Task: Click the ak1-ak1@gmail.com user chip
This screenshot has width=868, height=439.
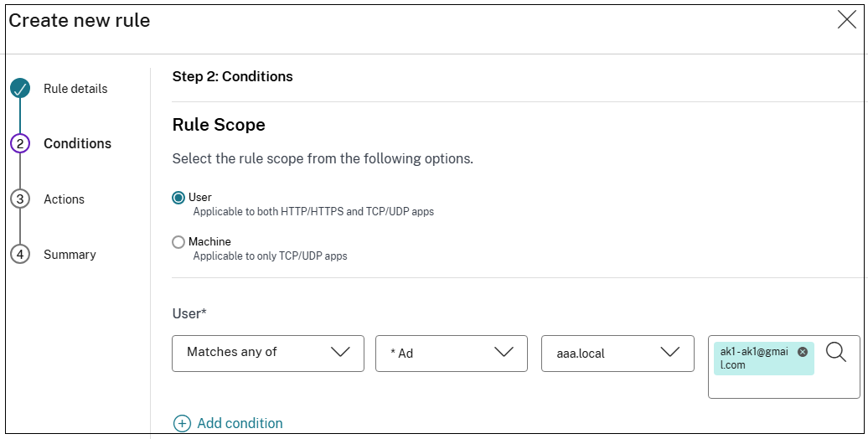Action: point(754,359)
